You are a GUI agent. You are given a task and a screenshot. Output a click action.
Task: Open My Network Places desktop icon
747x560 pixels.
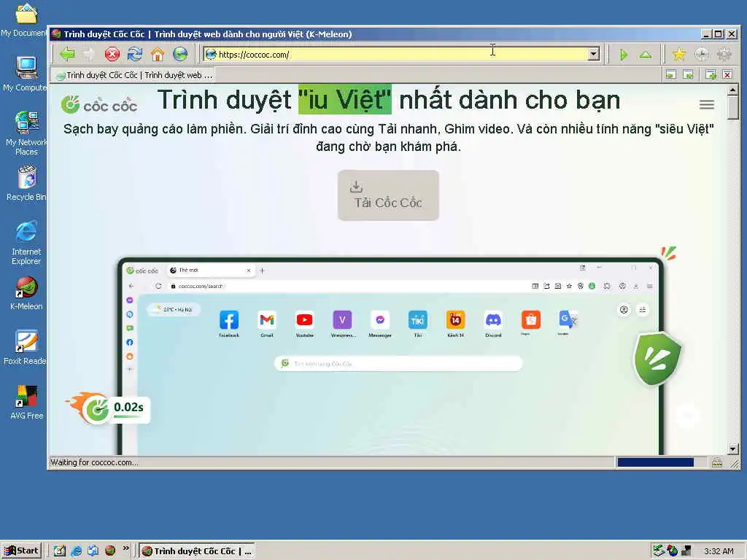pos(26,133)
